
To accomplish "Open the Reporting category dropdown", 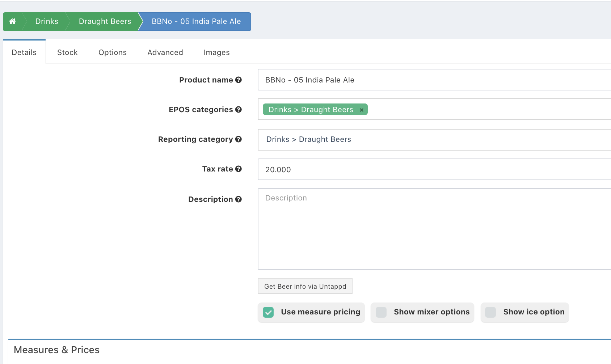I will pyautogui.click(x=434, y=140).
